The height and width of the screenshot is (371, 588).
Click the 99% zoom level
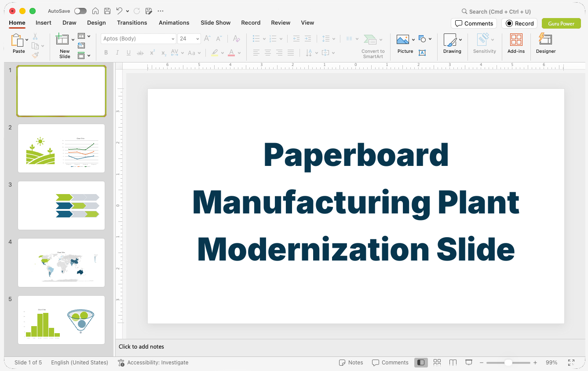pyautogui.click(x=551, y=363)
